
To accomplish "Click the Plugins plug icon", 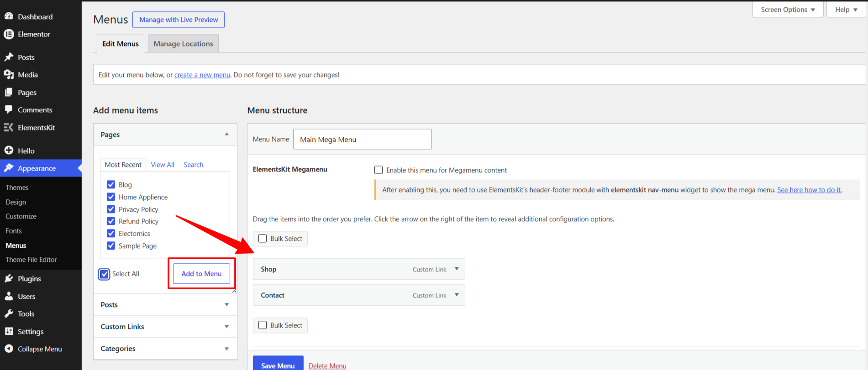I will [x=9, y=278].
